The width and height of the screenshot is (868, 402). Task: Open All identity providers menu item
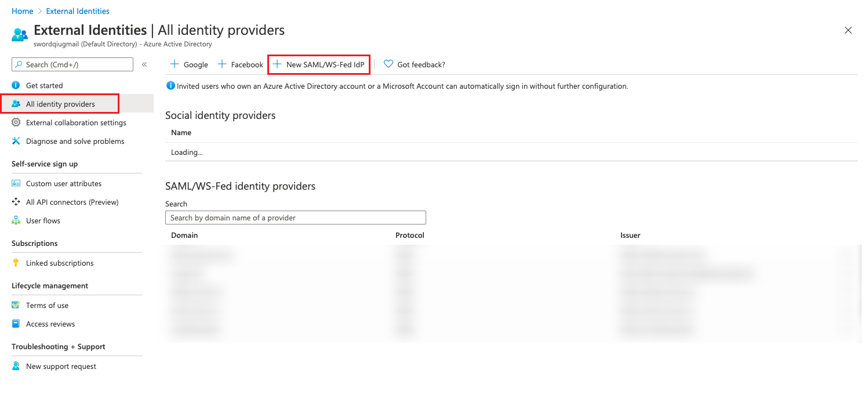[x=60, y=104]
